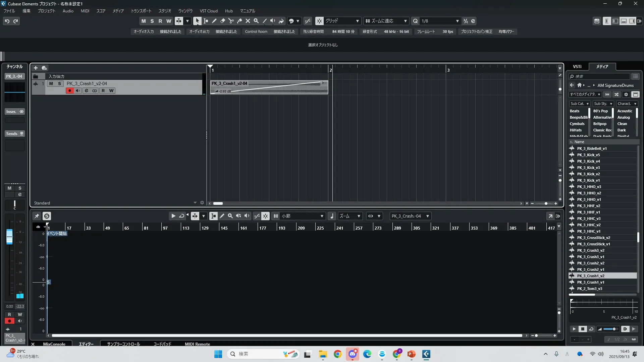Pick the Glue tool
Viewport: 644px width, 362px height.
tap(239, 21)
